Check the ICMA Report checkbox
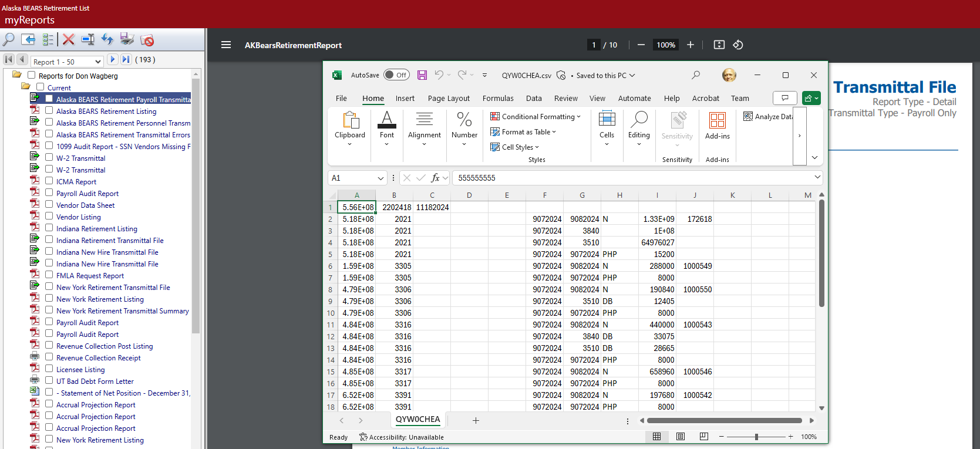Screen dimensions: 980x449 [49, 181]
